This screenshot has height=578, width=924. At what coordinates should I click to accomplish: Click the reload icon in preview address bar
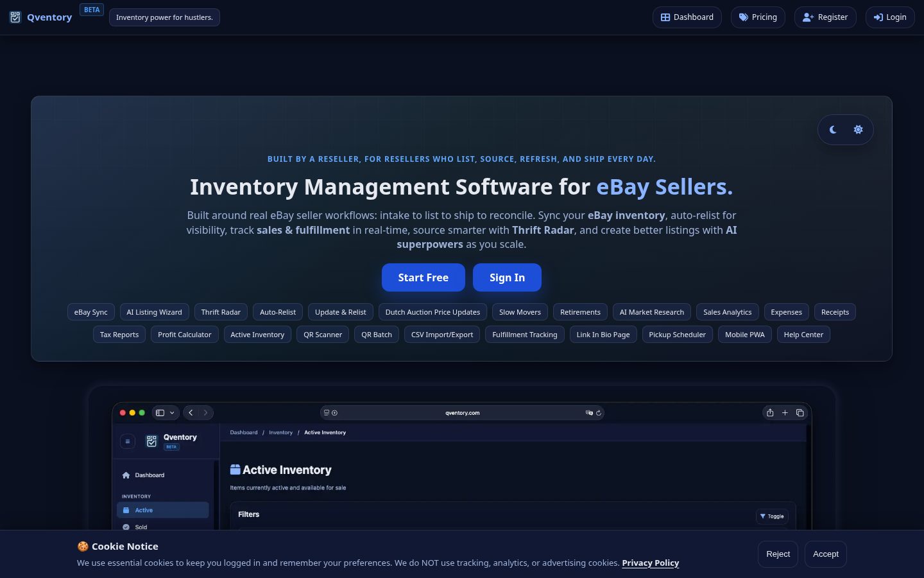599,413
